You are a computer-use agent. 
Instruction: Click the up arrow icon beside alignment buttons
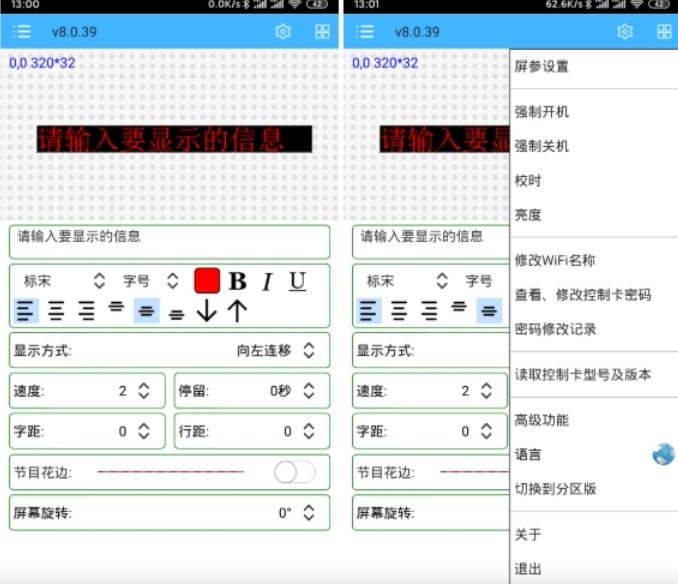coord(237,311)
